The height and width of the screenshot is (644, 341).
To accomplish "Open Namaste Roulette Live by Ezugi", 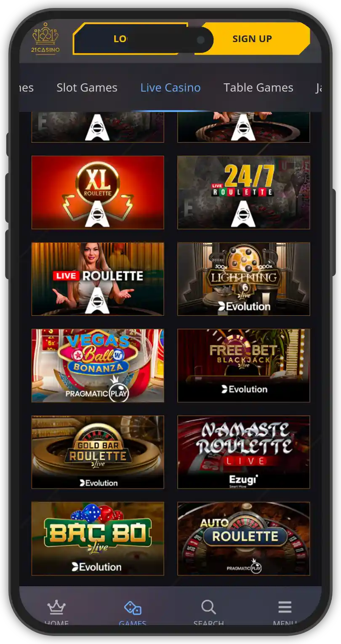I will click(244, 452).
